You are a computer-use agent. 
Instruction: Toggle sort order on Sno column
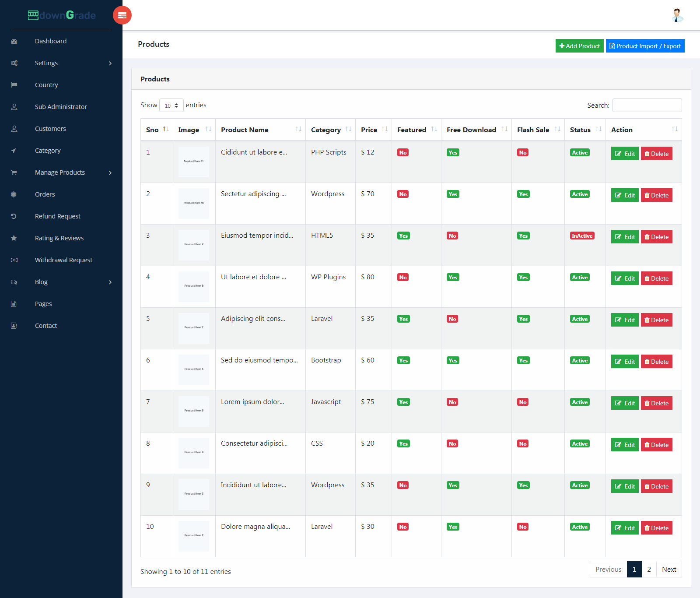pyautogui.click(x=166, y=130)
